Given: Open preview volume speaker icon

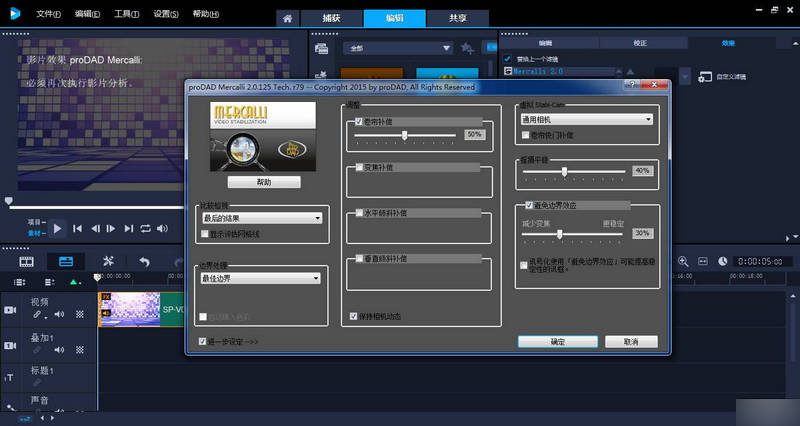Looking at the screenshot, I should pyautogui.click(x=162, y=229).
